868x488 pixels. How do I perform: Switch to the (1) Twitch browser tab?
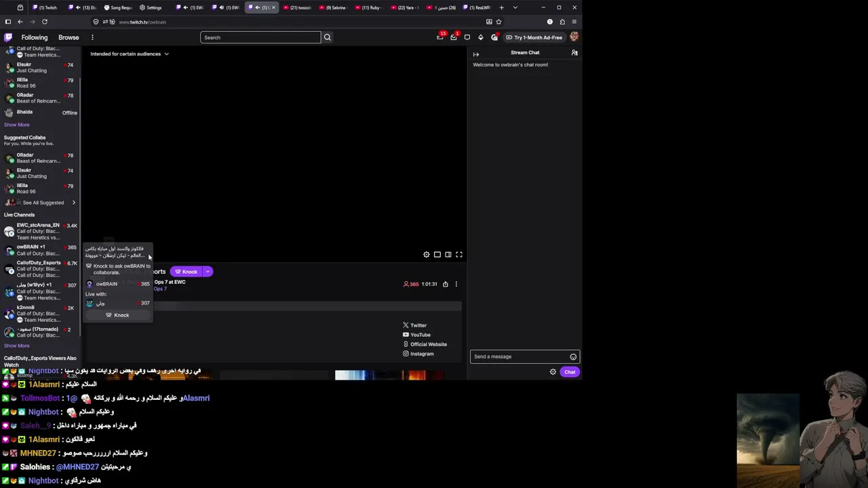point(44,7)
